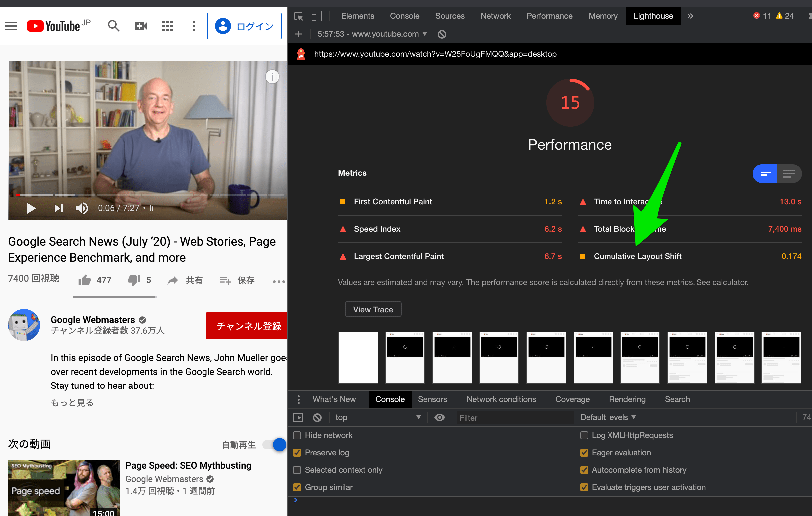Switch to What's New drawer tab

tap(334, 399)
